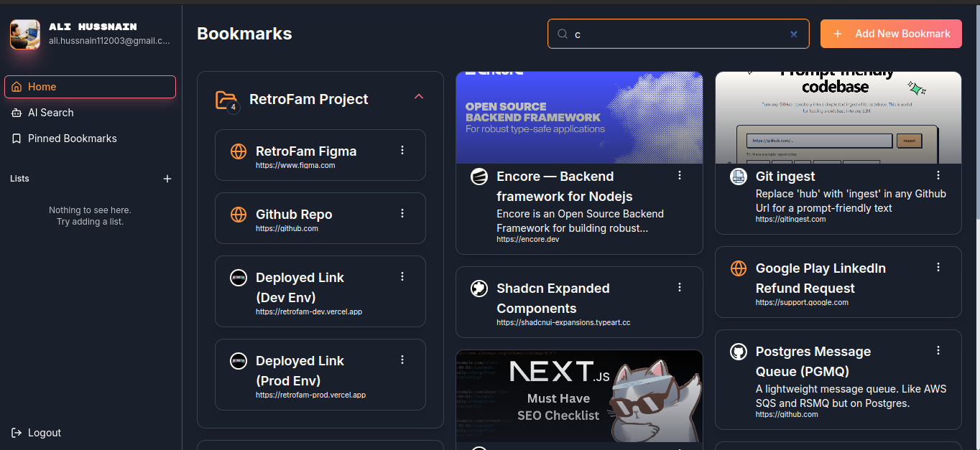Click the ALI HUSSNAIN username text

(x=93, y=27)
